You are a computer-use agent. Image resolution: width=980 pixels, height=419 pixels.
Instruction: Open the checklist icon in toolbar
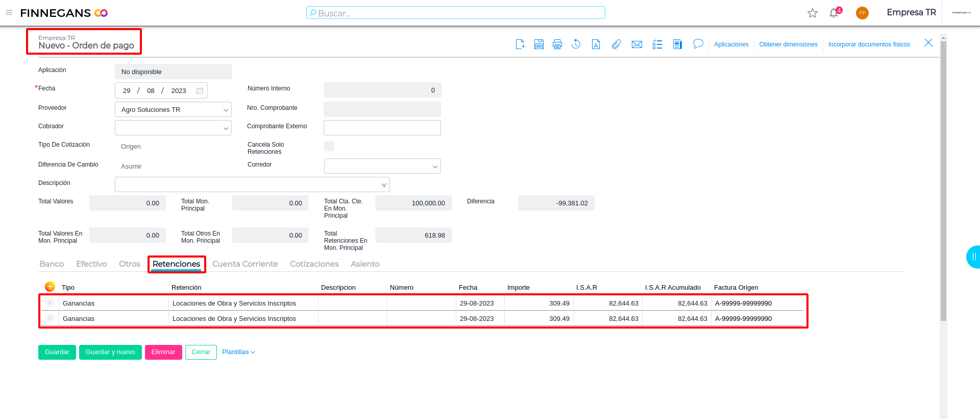[x=657, y=44]
